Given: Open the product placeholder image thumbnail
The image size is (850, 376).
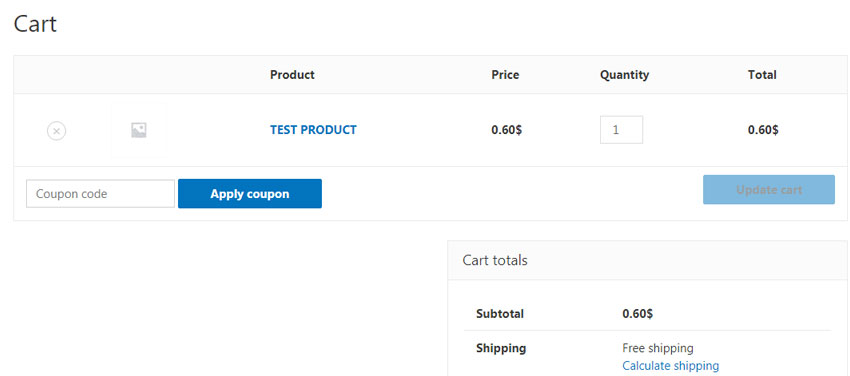Looking at the screenshot, I should 139,130.
